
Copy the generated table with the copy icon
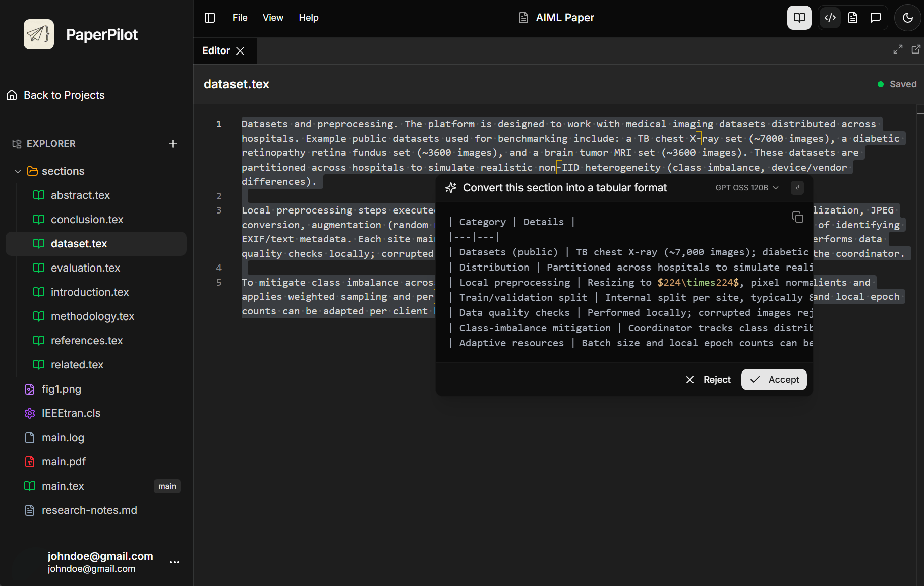(797, 217)
